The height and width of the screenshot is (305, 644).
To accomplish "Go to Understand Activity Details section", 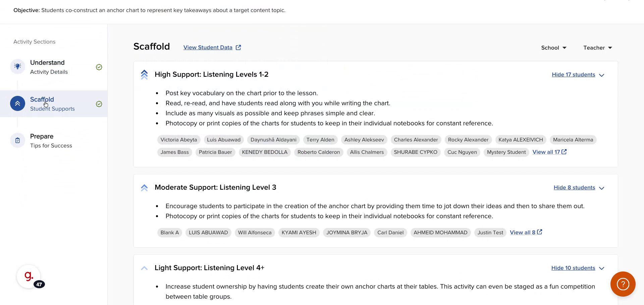I will 49,67.
